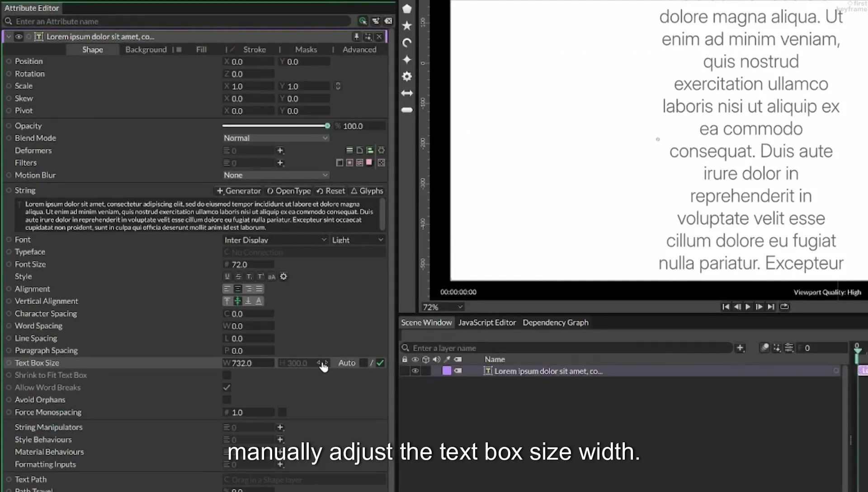Switch to the Fill tab
Viewport: 868px width, 492px height.
click(x=201, y=49)
